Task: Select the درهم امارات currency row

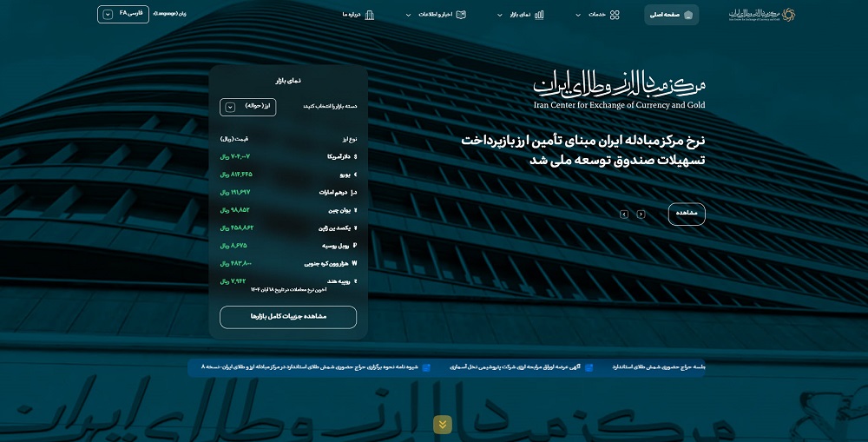Action: tap(288, 192)
